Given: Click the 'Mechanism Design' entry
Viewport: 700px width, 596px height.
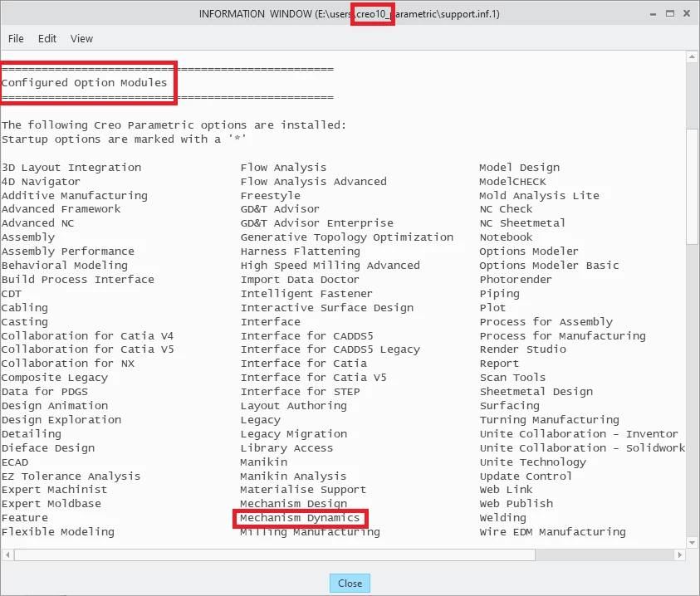Looking at the screenshot, I should coord(293,504).
